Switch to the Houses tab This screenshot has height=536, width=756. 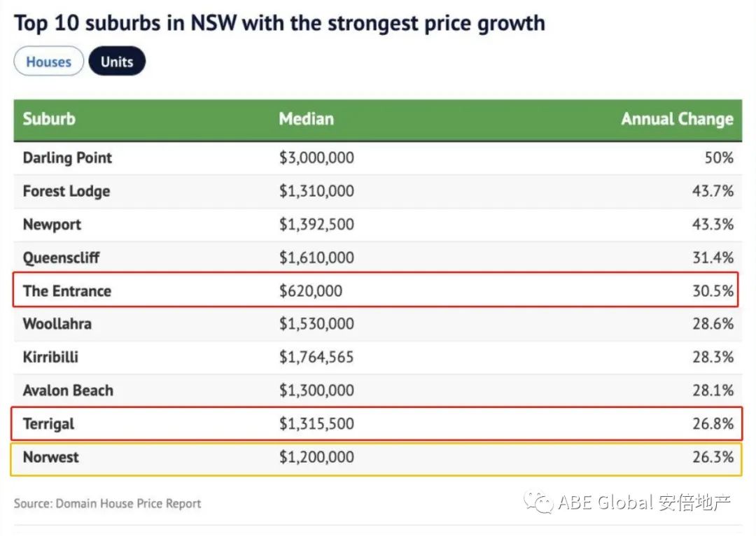pyautogui.click(x=48, y=62)
